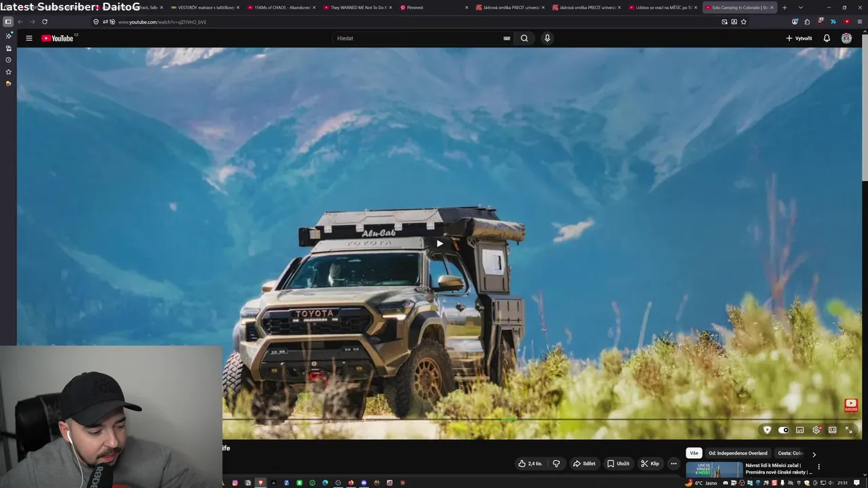Open the on-screen keyboard icon in search box

point(507,38)
